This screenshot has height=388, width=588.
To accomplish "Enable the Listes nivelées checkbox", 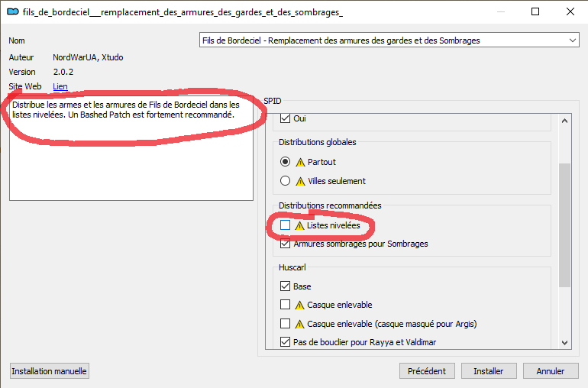I will [x=285, y=225].
